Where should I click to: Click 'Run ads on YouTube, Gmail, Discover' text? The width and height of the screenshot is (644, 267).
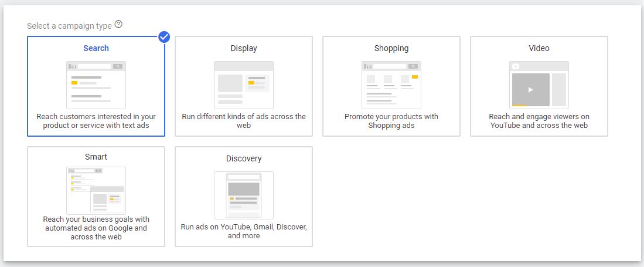pyautogui.click(x=244, y=231)
